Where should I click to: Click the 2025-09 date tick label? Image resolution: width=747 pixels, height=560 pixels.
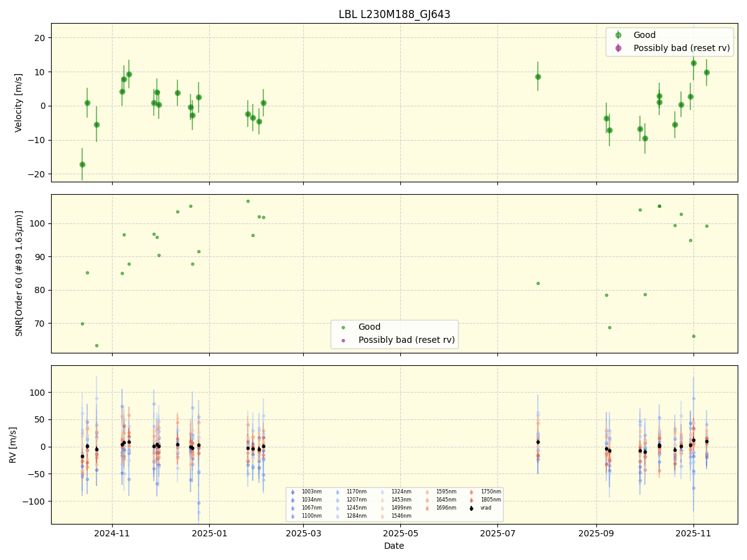(596, 533)
